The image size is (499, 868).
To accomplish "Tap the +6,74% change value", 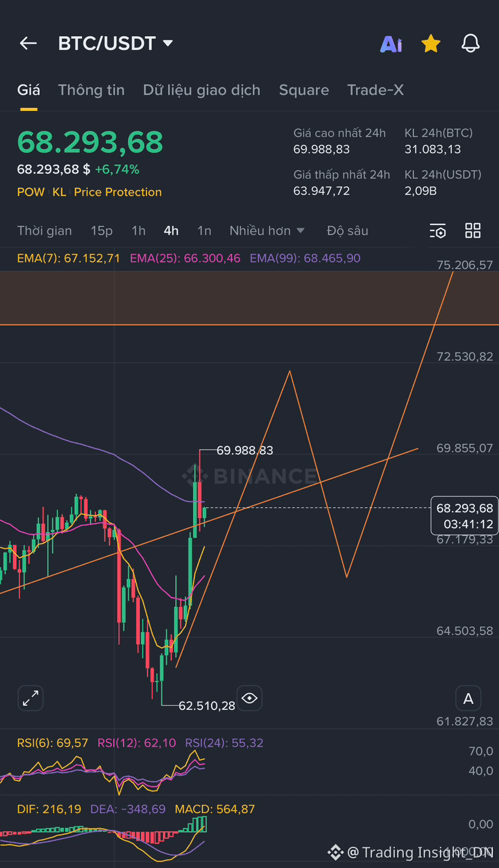I will [x=117, y=169].
